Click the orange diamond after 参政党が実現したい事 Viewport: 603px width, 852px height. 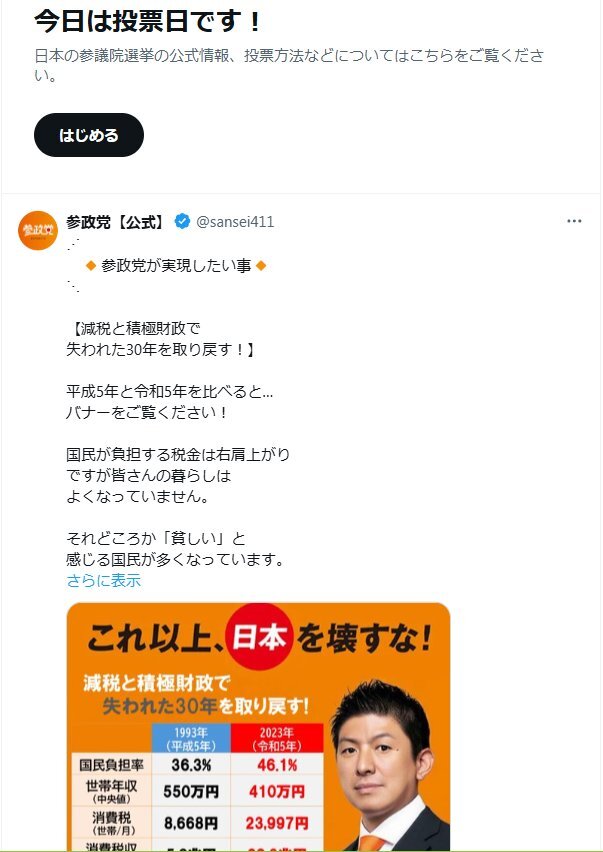point(261,266)
